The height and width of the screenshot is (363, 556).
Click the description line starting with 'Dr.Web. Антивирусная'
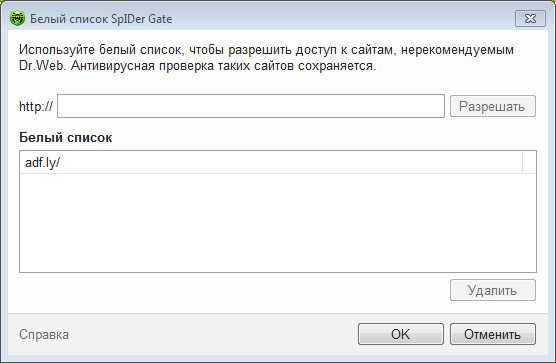click(x=198, y=66)
